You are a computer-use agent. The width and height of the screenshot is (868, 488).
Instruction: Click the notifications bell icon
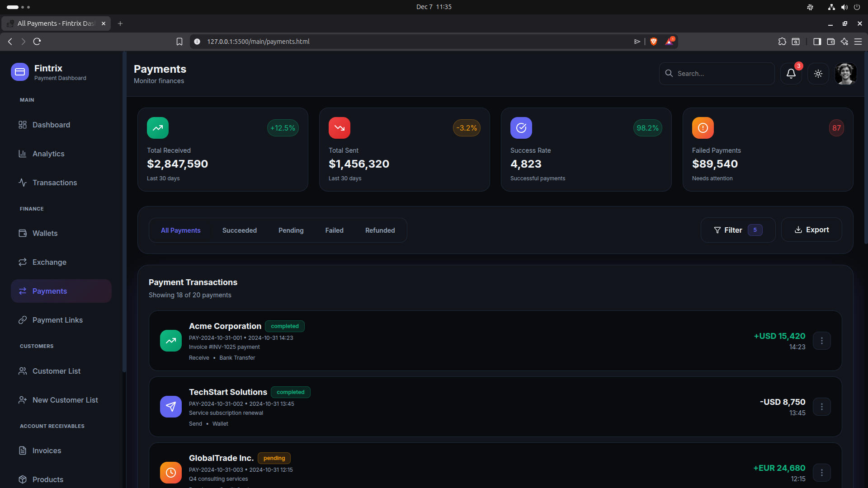point(790,74)
